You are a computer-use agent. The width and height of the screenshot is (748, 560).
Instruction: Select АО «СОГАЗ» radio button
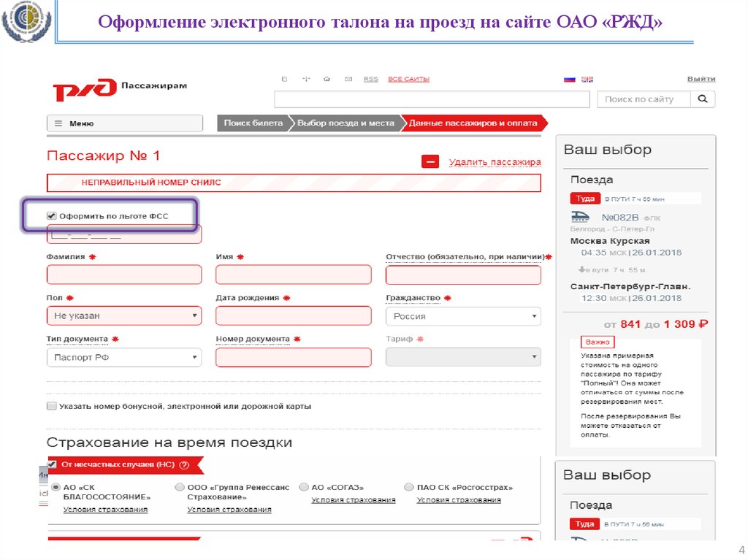[304, 487]
